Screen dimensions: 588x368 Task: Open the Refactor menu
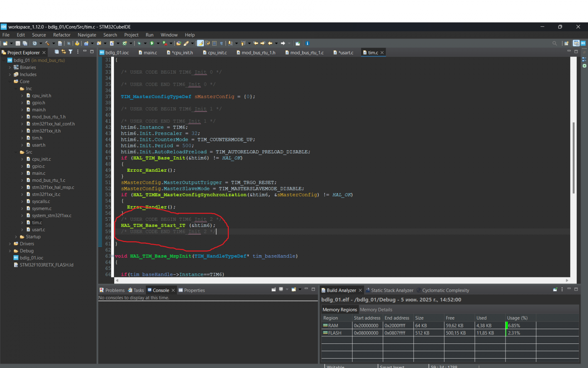tap(61, 35)
